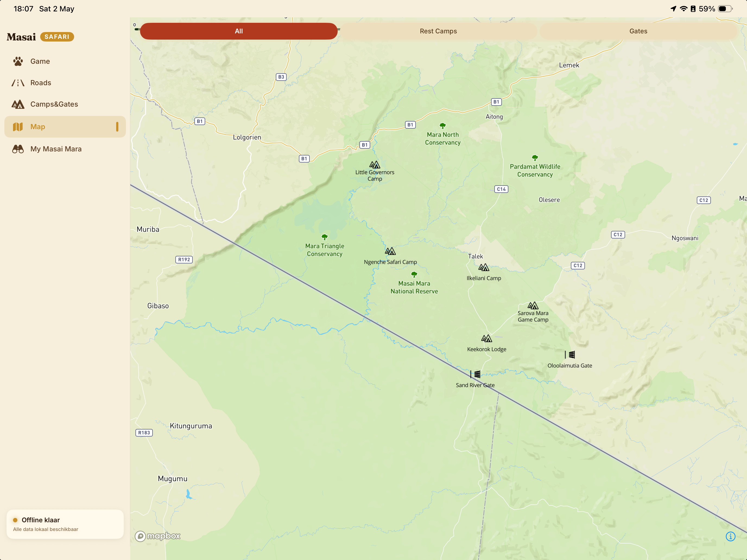
Task: Select the Oloolaimutia Gate marker icon
Action: click(x=570, y=354)
